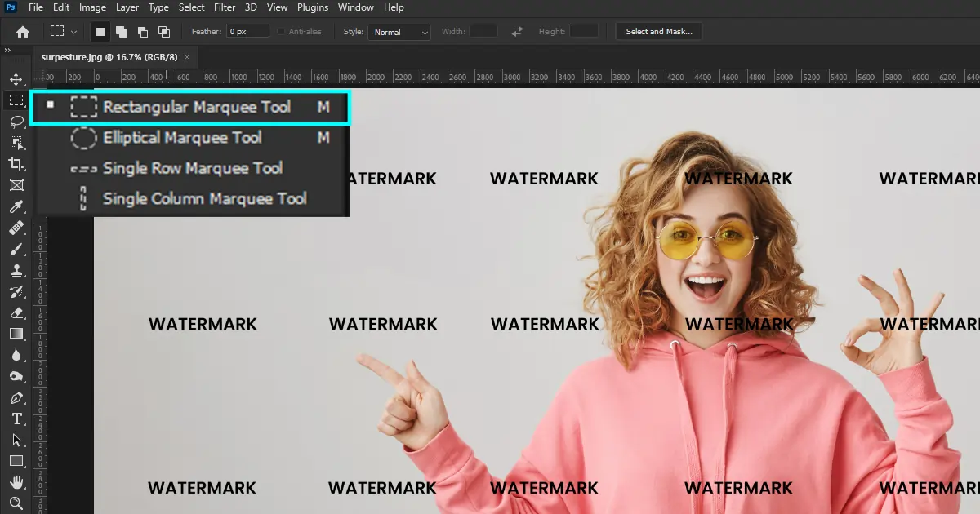Screen dimensions: 980x514
Task: Open the tool preset picker dropdown
Action: (72, 31)
